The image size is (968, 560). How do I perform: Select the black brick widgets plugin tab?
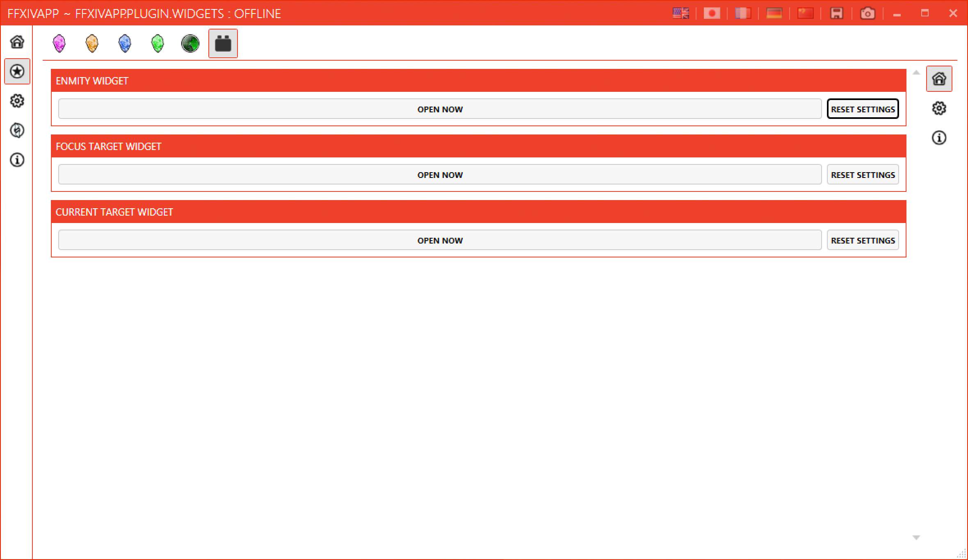tap(223, 43)
